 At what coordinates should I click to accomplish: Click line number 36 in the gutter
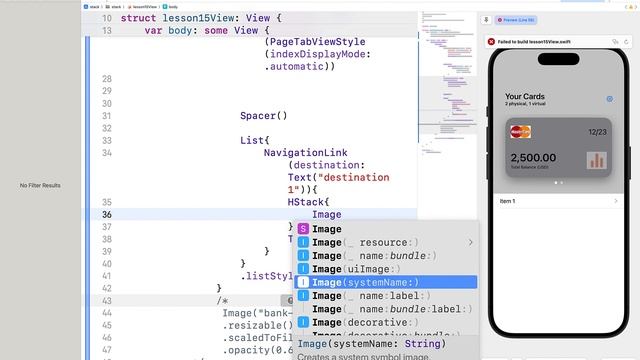pyautogui.click(x=107, y=214)
